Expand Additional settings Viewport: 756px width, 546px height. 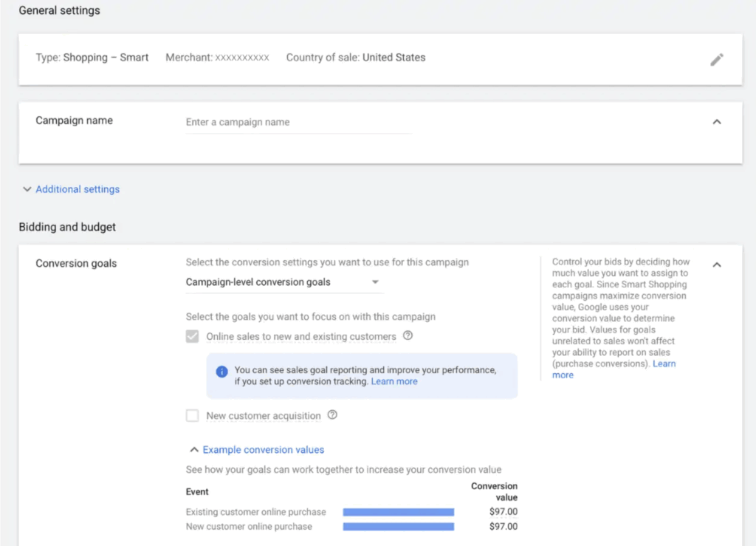(71, 189)
